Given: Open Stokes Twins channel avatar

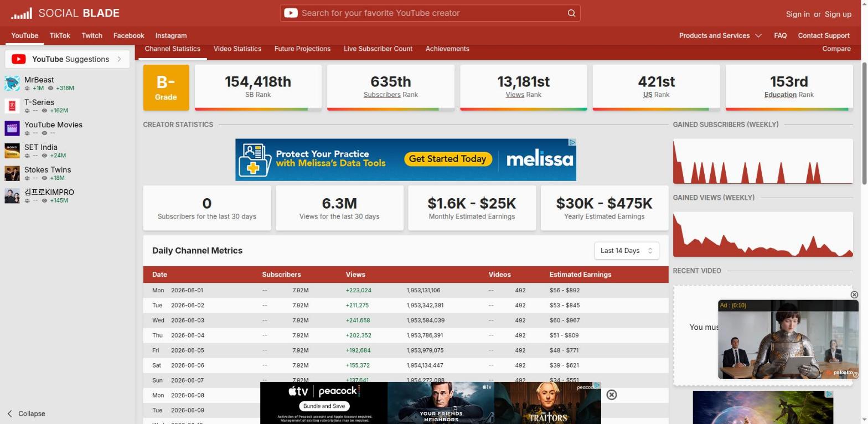Looking at the screenshot, I should click(12, 173).
